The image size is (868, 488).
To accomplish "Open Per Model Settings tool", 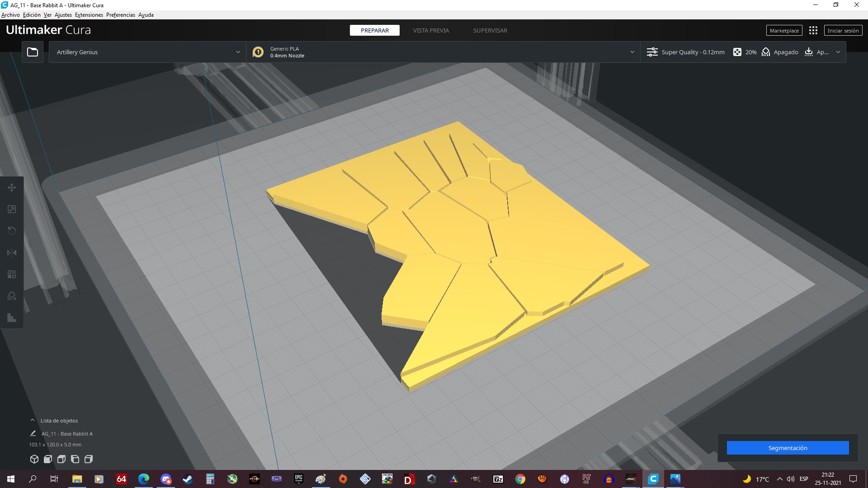I will click(x=12, y=274).
